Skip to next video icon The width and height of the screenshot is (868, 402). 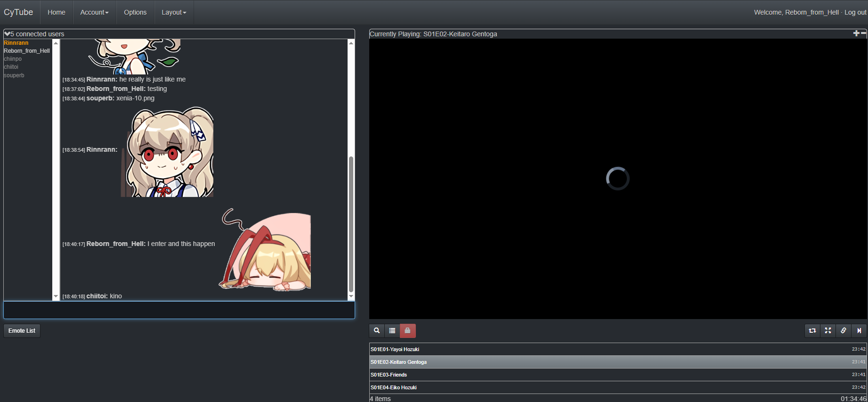tap(859, 331)
